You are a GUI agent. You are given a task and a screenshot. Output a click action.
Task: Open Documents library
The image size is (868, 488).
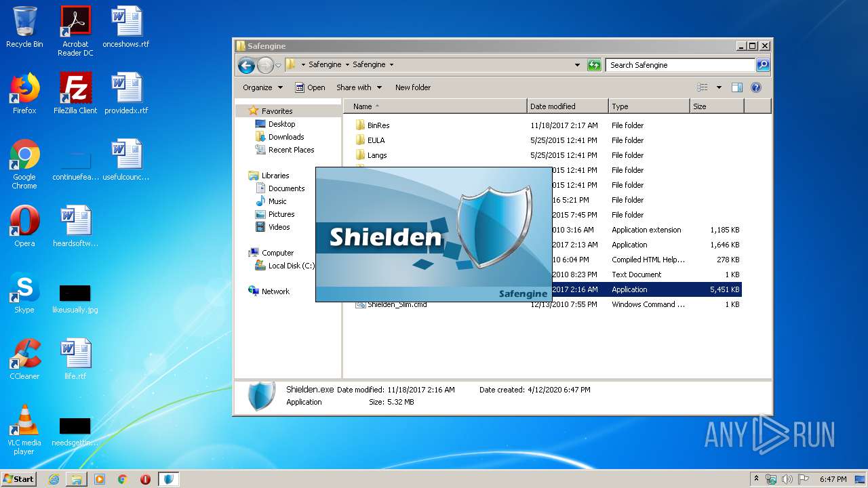click(x=286, y=188)
